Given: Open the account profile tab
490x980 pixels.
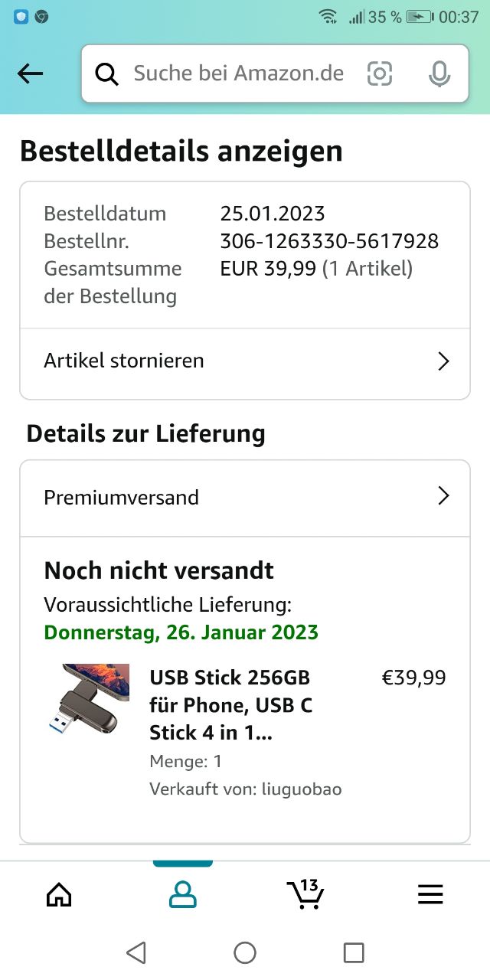Looking at the screenshot, I should (182, 894).
